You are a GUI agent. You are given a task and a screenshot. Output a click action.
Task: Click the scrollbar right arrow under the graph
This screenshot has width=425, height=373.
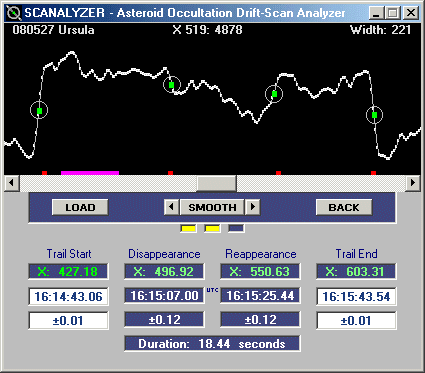(413, 183)
